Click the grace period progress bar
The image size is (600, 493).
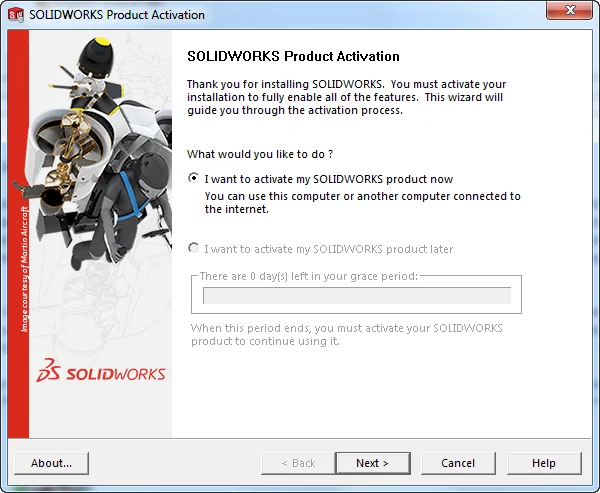click(357, 295)
